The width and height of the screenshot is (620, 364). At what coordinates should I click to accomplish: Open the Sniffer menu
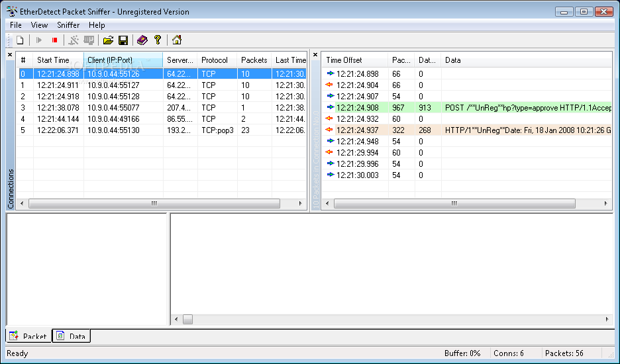tap(68, 25)
